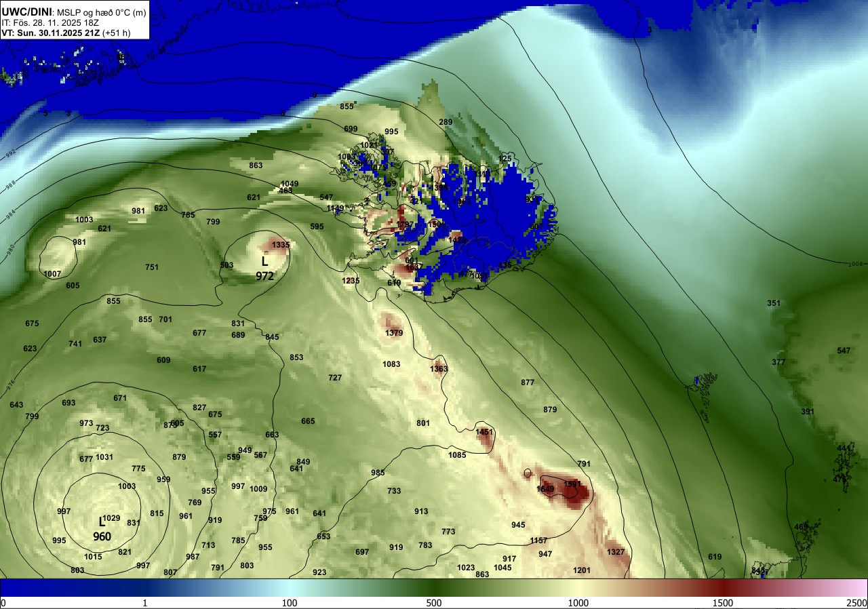Click the height value 733
868x609 pixels.
[394, 491]
